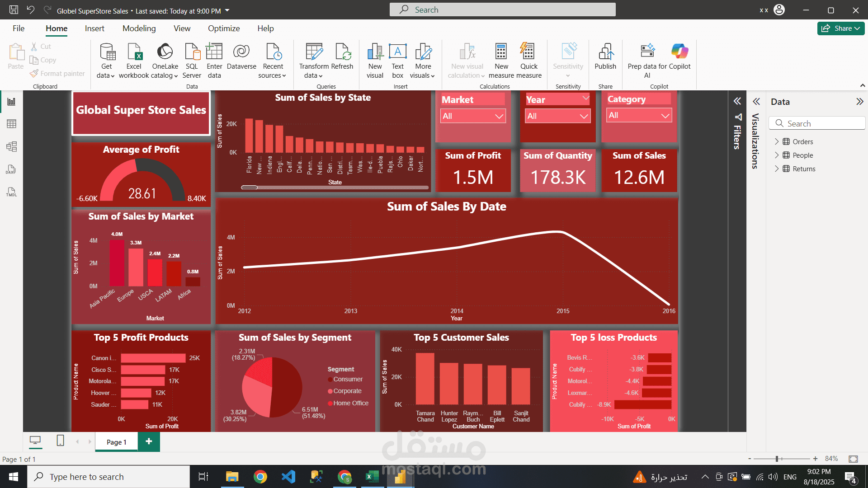Image resolution: width=868 pixels, height=488 pixels.
Task: Click Fit to page icon
Action: (x=853, y=459)
